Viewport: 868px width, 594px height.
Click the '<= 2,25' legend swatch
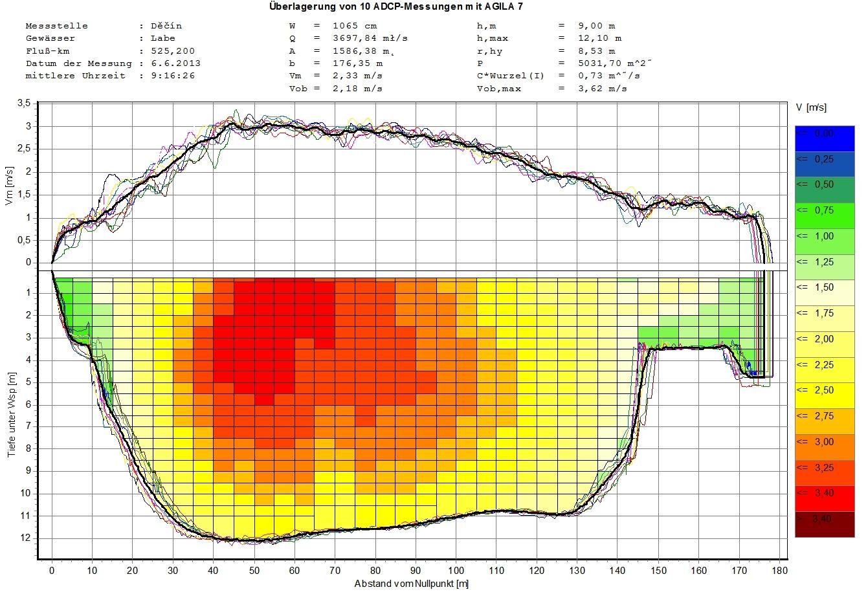825,369
